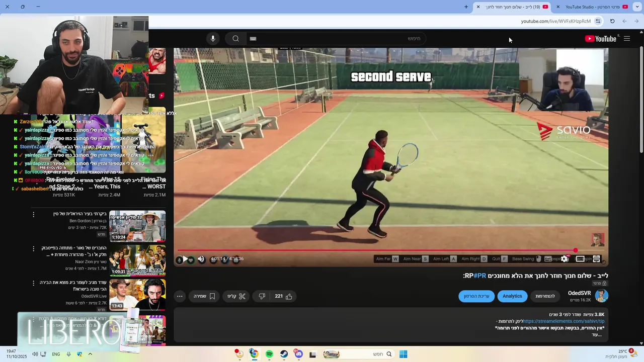Switch to theater mode
The width and height of the screenshot is (644, 362).
(580, 259)
